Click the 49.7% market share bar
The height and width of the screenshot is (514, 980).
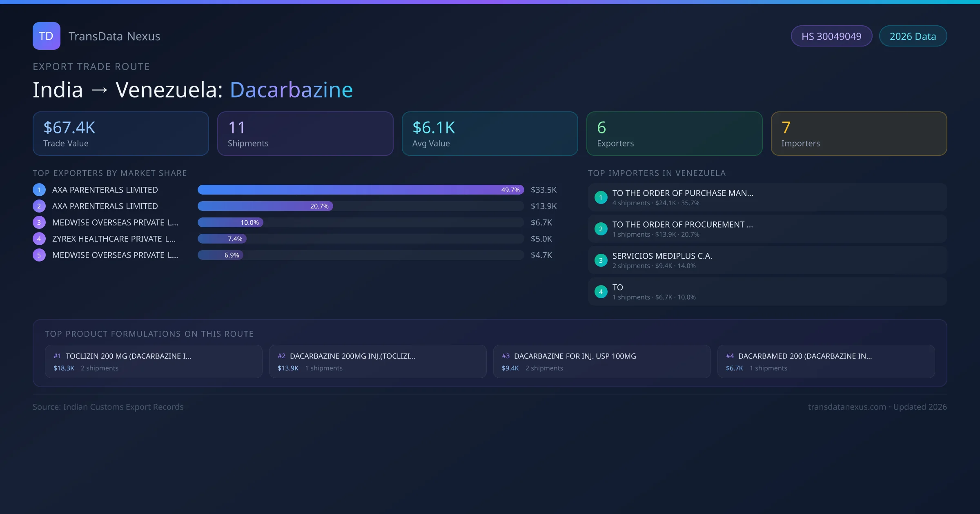[360, 190]
